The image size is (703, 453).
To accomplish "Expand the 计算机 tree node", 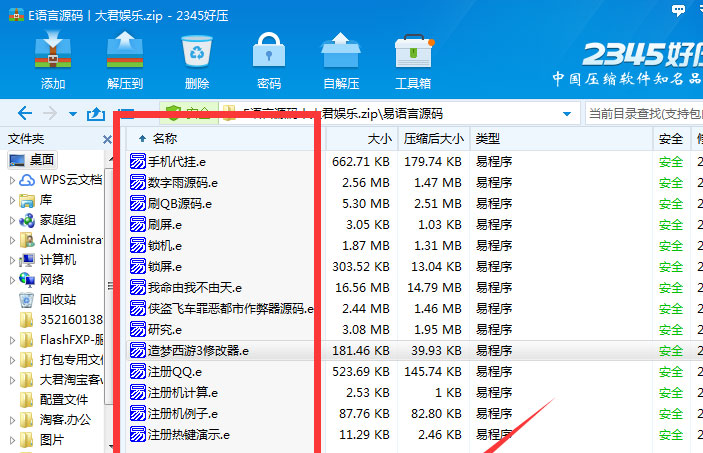I will coord(13,260).
